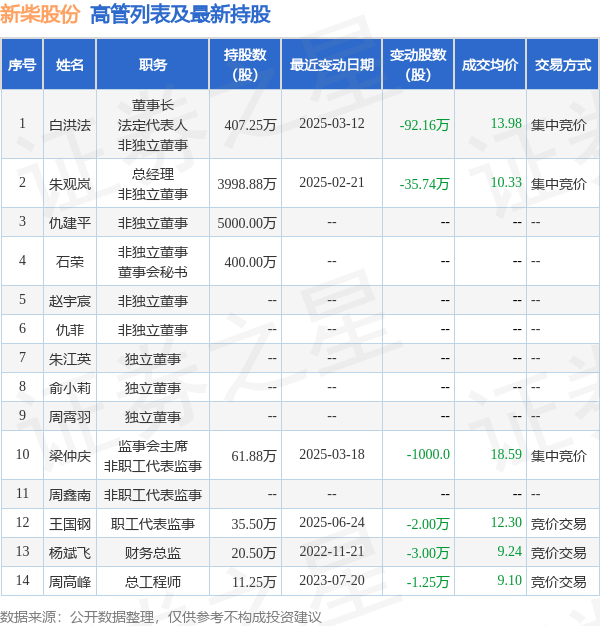The image size is (600, 626).
Task: Click the average price 12.30
Action: click(x=506, y=522)
